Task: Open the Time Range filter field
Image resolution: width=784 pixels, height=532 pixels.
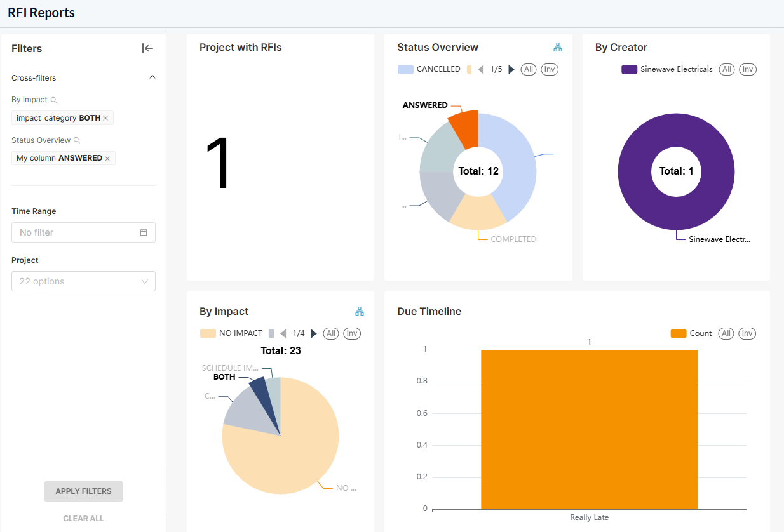Action: [83, 232]
